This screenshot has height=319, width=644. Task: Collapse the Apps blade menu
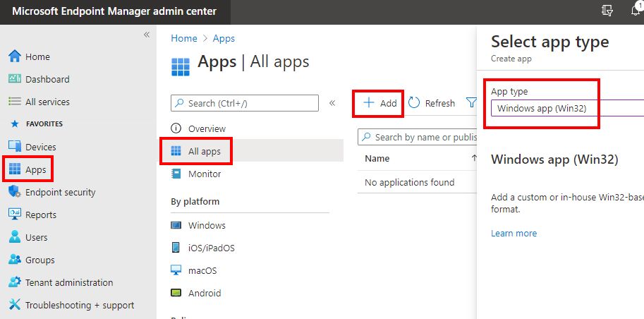click(x=332, y=103)
